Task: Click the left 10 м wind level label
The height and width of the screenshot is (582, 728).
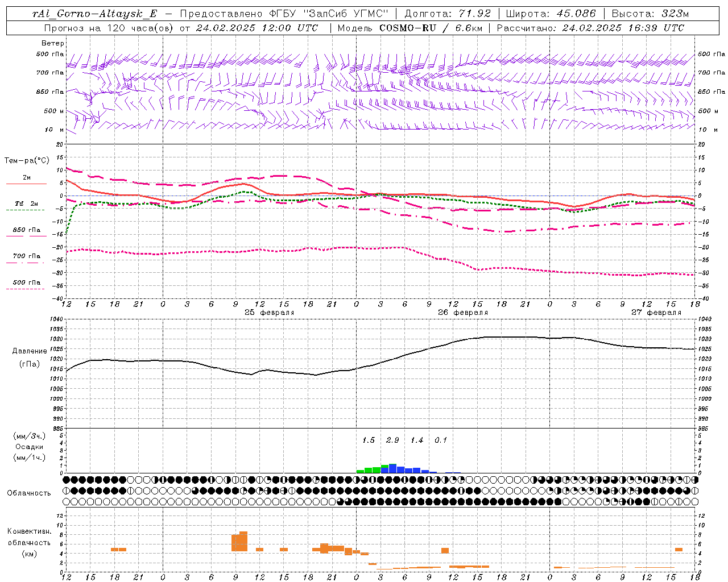Action: tap(55, 130)
